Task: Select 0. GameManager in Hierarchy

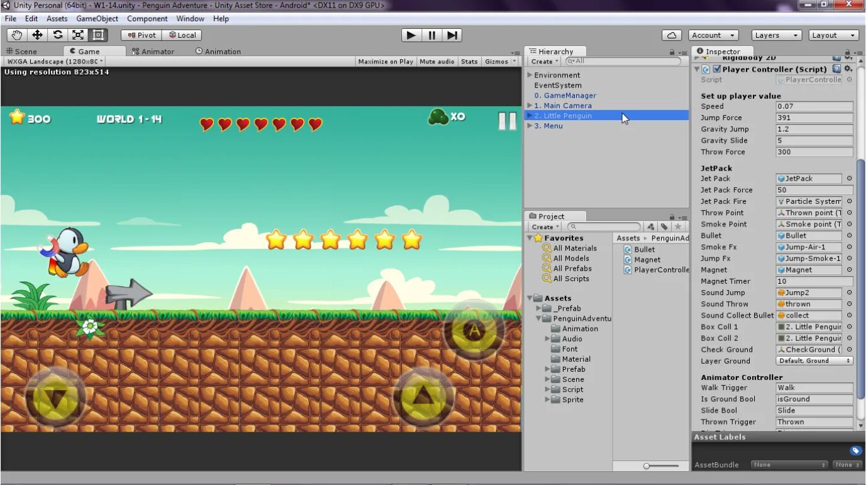Action: click(565, 96)
